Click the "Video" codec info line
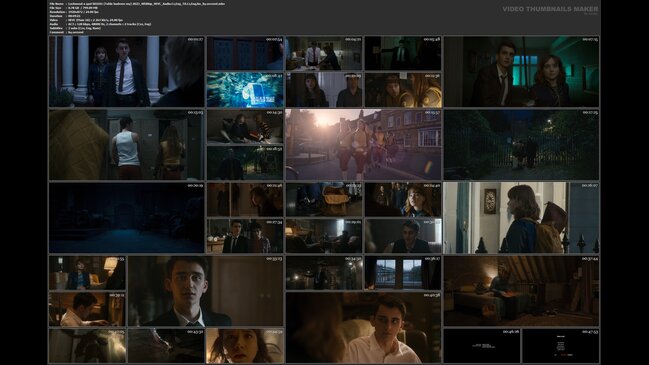 [86, 20]
